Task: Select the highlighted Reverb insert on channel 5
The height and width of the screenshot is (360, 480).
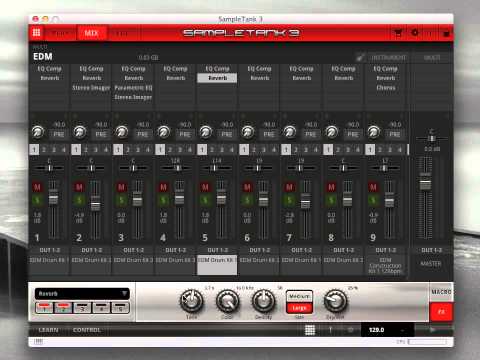Action: click(217, 78)
